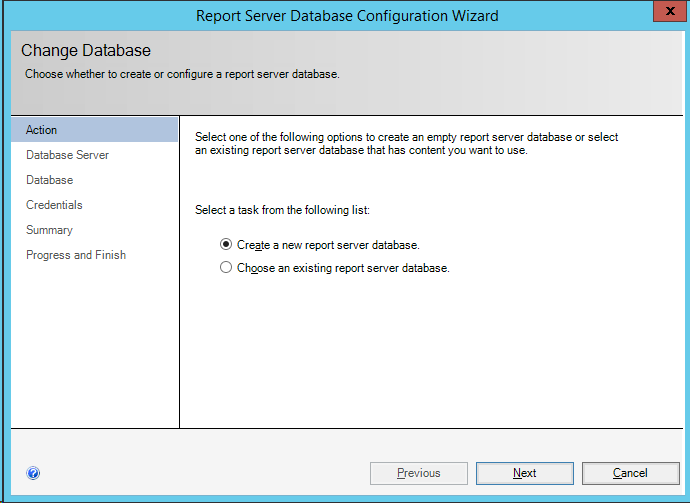Go to the Database Server wizard step

67,155
